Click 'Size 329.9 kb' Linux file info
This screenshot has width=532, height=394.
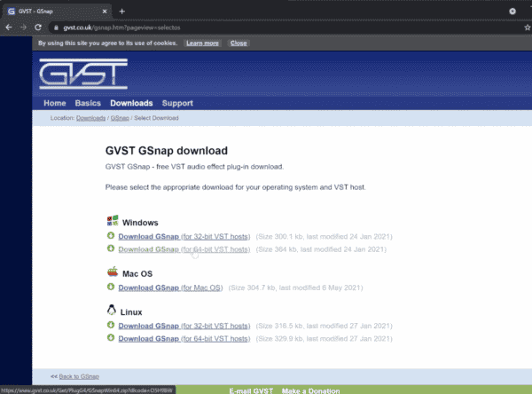(324, 339)
